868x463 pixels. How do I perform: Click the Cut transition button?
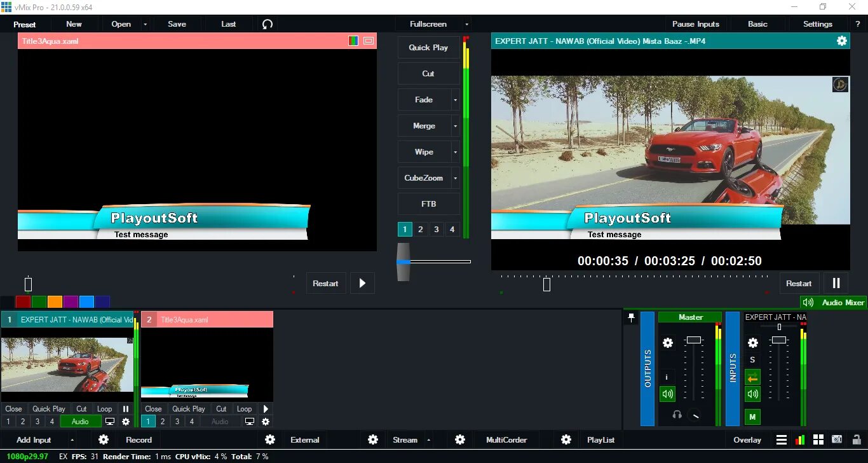(428, 74)
